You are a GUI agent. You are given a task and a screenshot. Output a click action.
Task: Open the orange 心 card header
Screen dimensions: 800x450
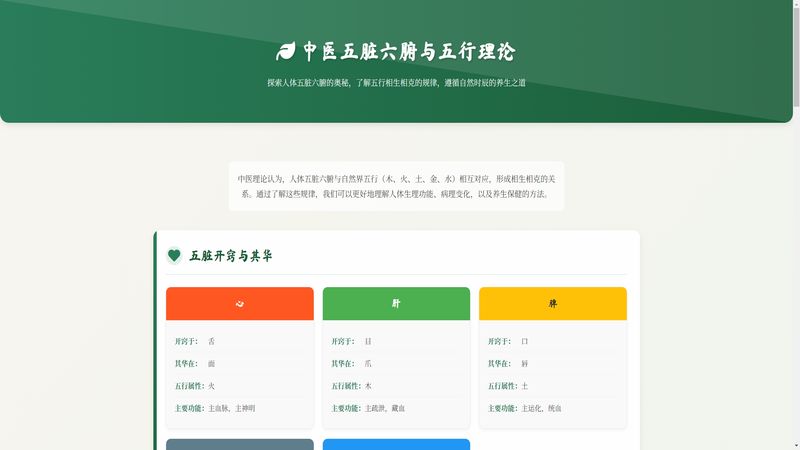pos(240,304)
